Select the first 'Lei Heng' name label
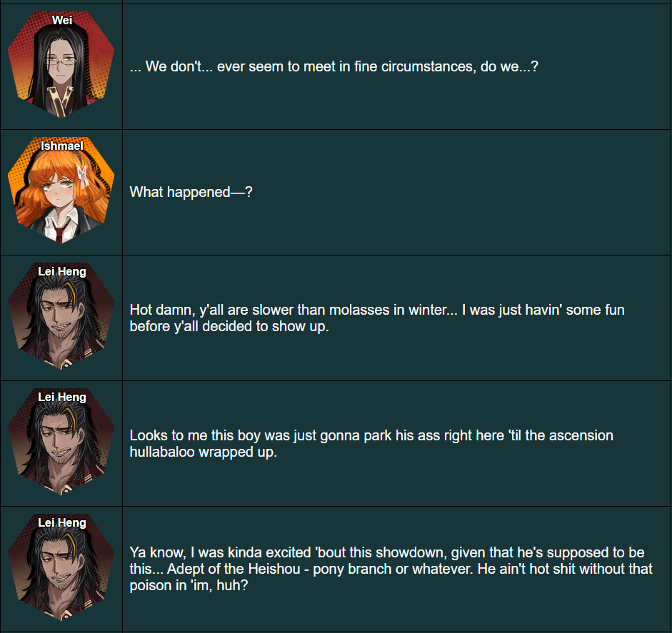Viewport: 672px width, 633px height. pyautogui.click(x=62, y=271)
